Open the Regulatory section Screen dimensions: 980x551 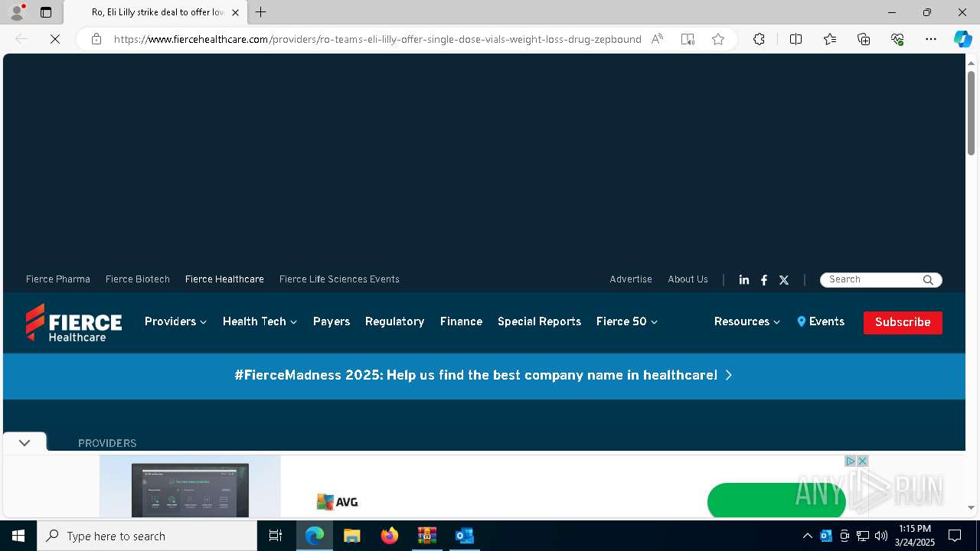pos(394,321)
